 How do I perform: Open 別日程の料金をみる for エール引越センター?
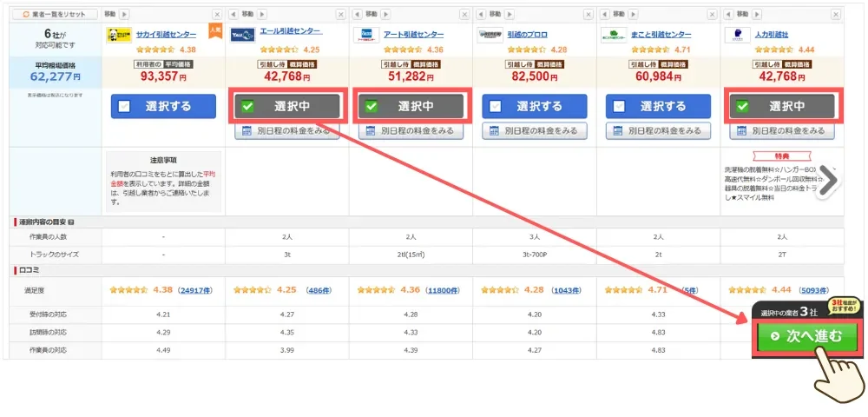[287, 131]
